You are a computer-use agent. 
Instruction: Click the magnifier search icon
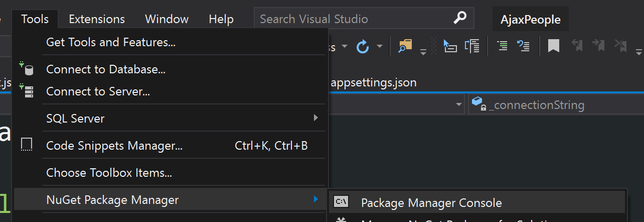coord(460,19)
